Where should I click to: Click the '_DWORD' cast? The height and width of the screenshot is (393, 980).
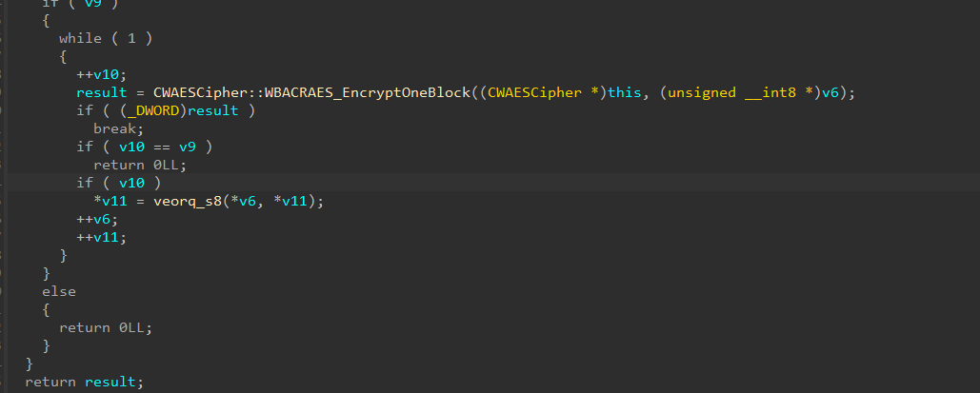pyautogui.click(x=153, y=110)
